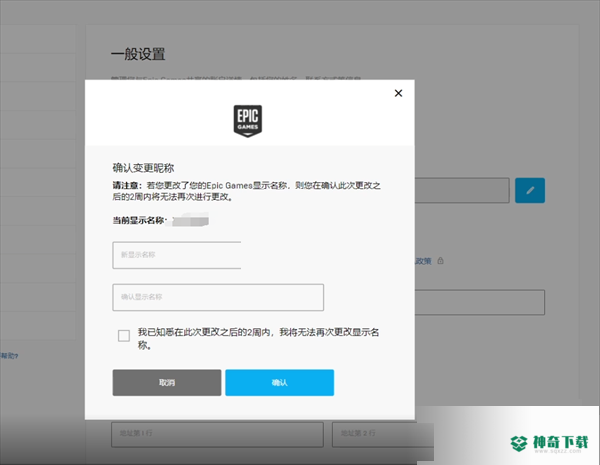Viewport: 600px width, 465px height.
Task: Click the help link at left edge
Action: [x=9, y=356]
